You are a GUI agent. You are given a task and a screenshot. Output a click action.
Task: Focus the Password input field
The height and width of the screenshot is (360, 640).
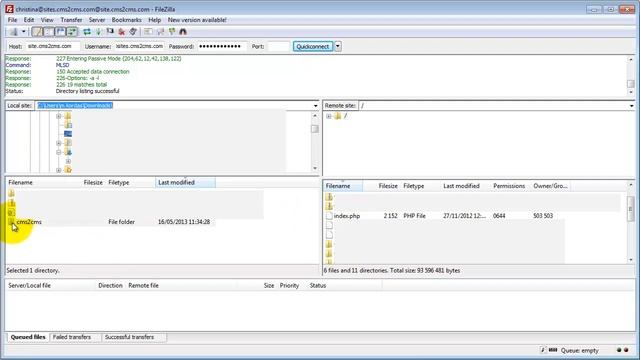click(222, 46)
